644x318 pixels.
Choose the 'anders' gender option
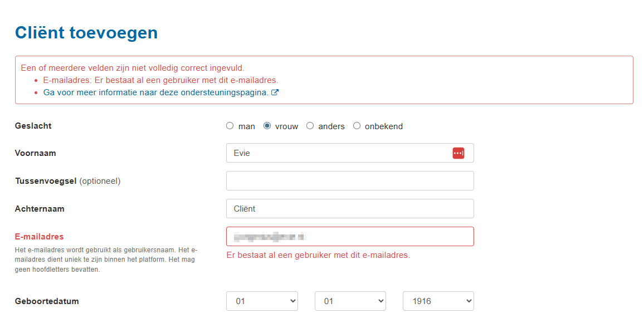click(310, 126)
